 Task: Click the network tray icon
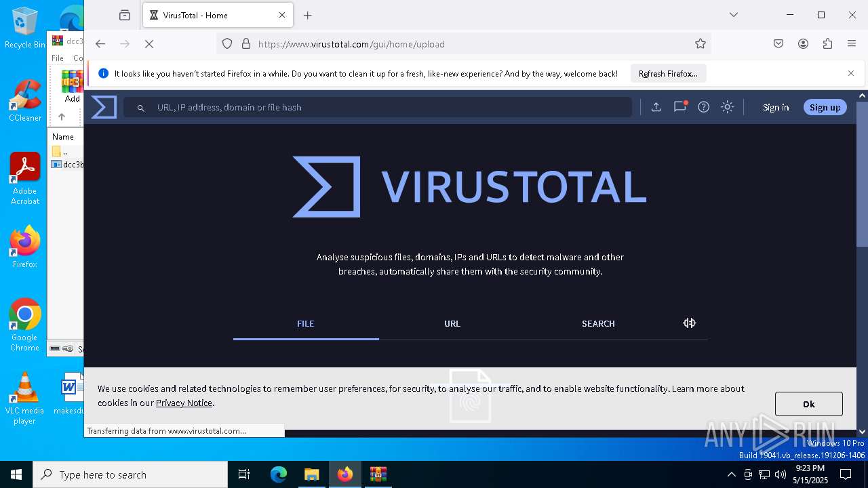pos(764,474)
